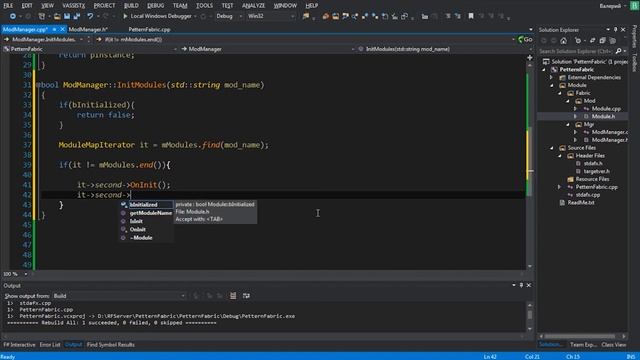Click the Sync with Active Document icon
The height and width of the screenshot is (360, 640).
pos(592,40)
